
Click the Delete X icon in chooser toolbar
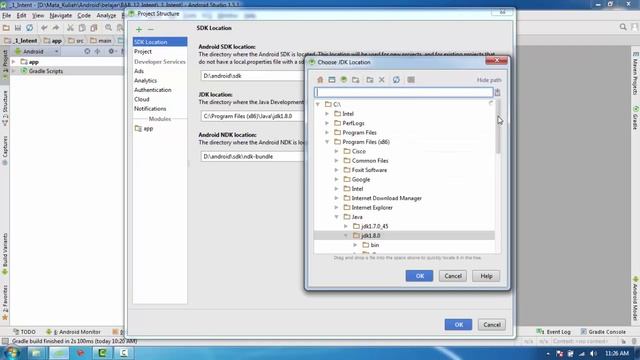(382, 80)
